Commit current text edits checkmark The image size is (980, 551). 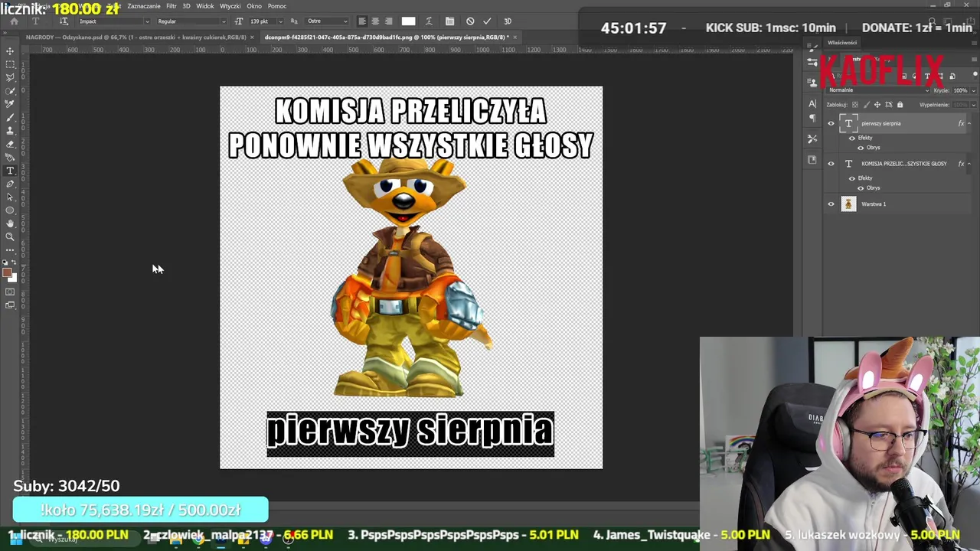pos(487,21)
